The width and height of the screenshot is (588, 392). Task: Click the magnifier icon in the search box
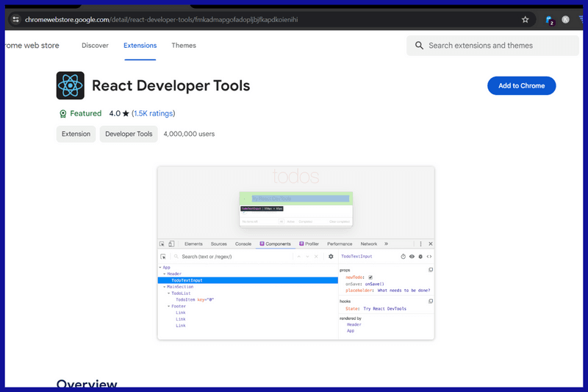pos(419,46)
